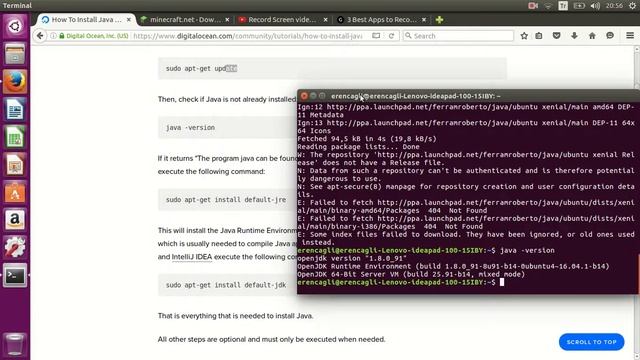Screen dimensions: 640x360
Task: Switch to 3 Best Apps to Record tab
Action: pos(381,20)
